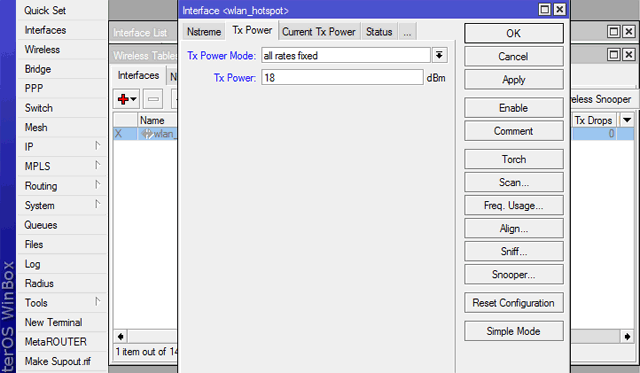The image size is (640, 373).
Task: Select the Interfaces tab in Wireless Tables
Action: pyautogui.click(x=138, y=75)
